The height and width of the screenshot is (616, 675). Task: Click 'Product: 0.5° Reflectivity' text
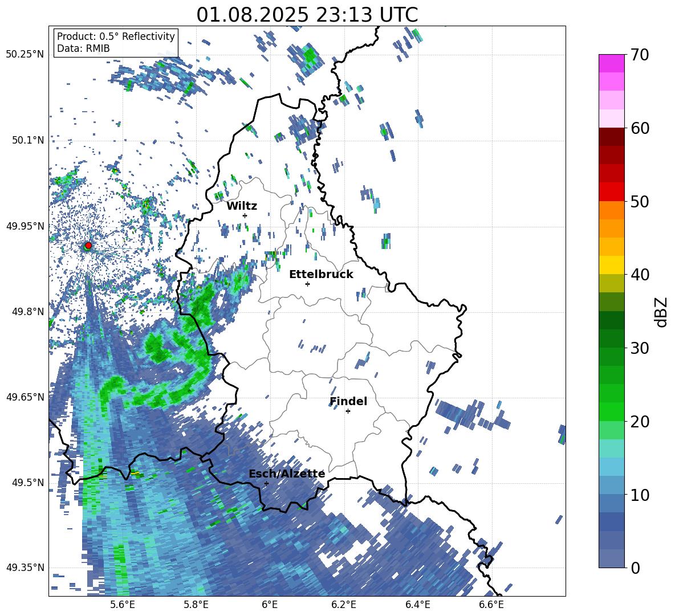[116, 36]
